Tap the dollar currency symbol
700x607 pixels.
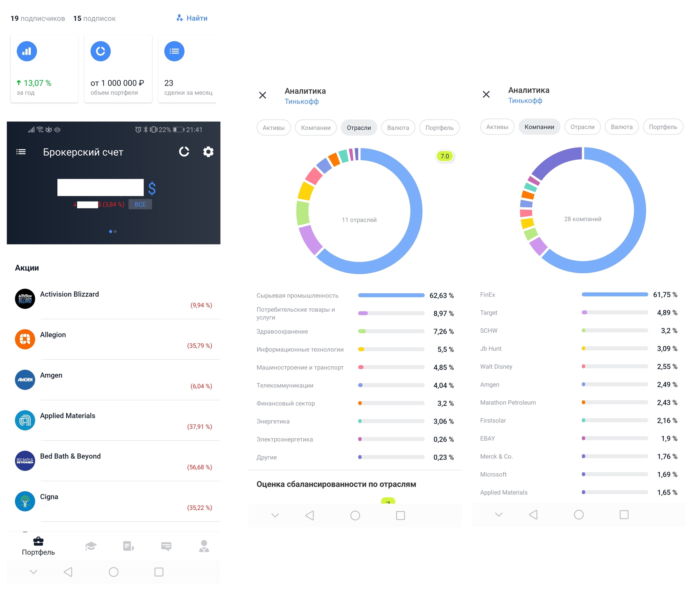click(152, 188)
